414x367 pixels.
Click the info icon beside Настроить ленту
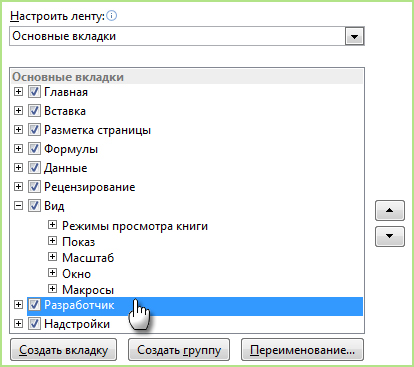tap(112, 16)
